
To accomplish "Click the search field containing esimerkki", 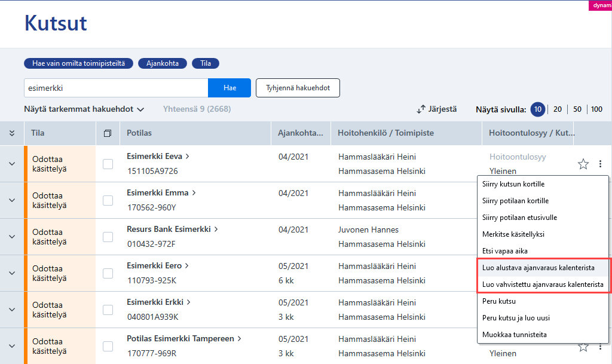I will 116,88.
